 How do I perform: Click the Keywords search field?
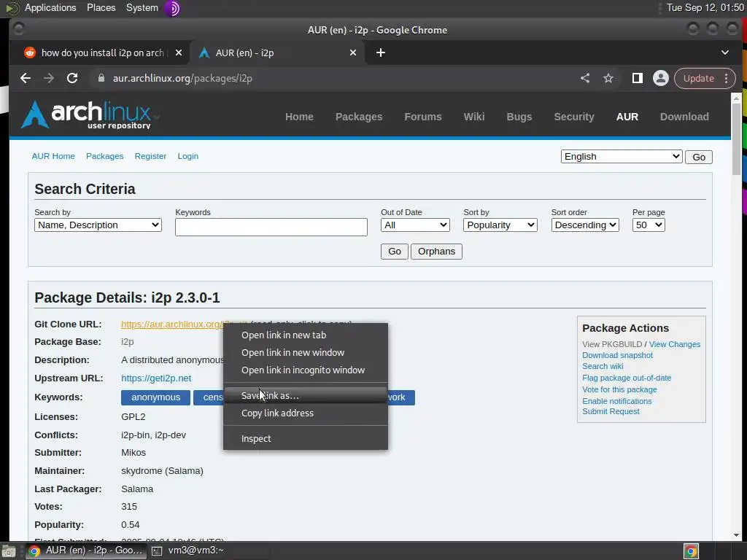click(x=271, y=227)
